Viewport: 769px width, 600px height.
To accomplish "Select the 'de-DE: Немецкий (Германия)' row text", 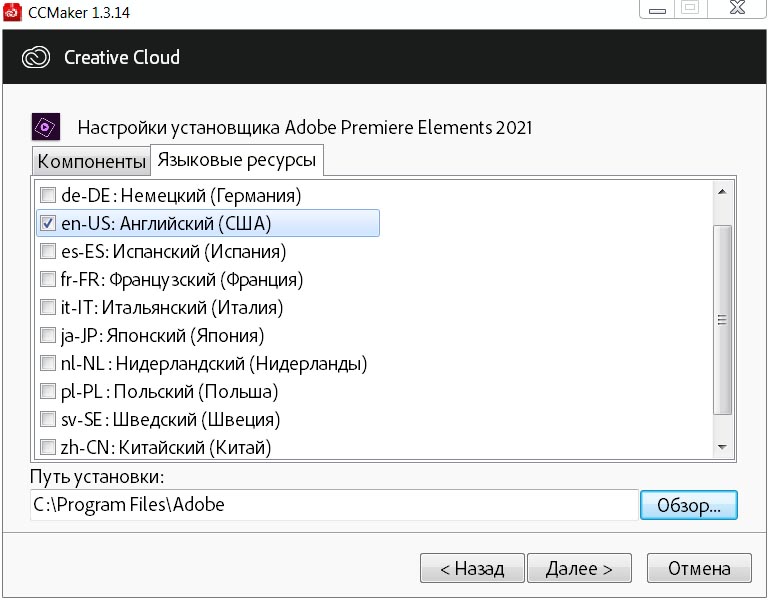I will (x=181, y=195).
